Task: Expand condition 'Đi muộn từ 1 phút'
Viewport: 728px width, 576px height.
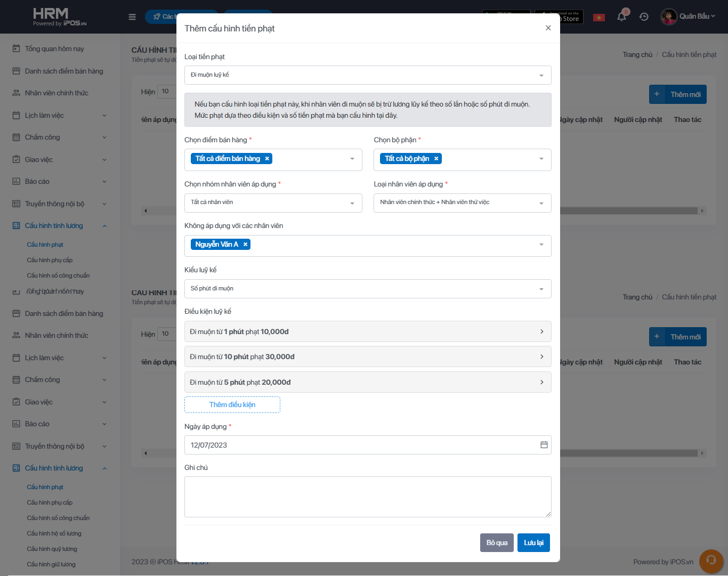Action: coord(368,331)
